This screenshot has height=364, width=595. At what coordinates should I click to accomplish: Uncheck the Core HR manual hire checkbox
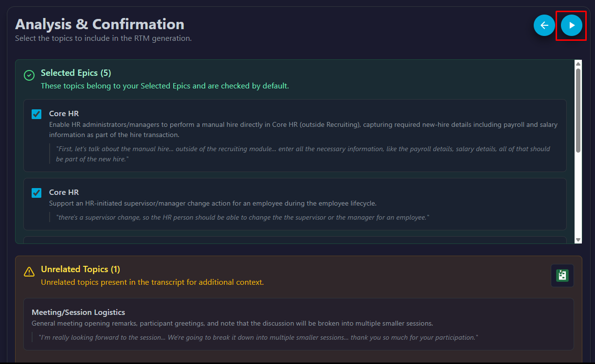click(x=36, y=114)
